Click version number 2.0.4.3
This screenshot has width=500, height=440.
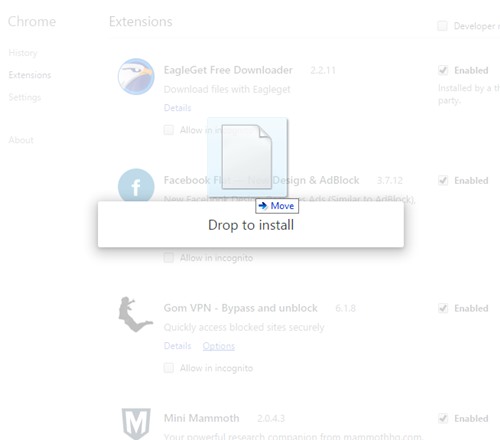(271, 418)
